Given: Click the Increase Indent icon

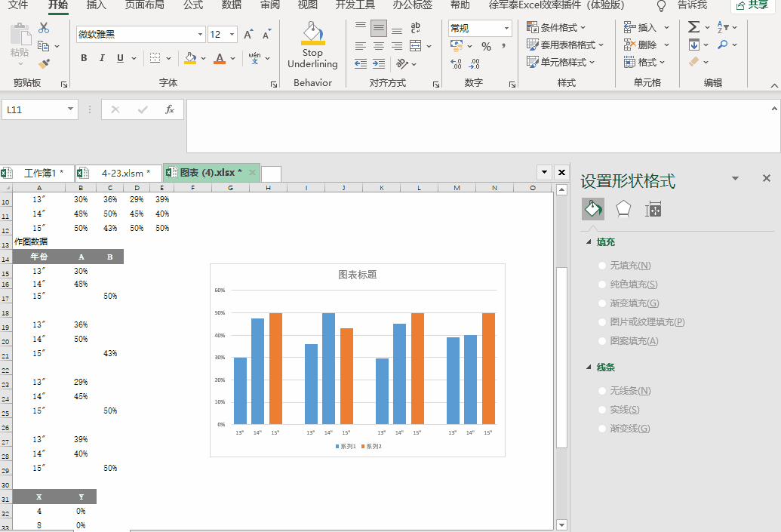Looking at the screenshot, I should [379, 63].
